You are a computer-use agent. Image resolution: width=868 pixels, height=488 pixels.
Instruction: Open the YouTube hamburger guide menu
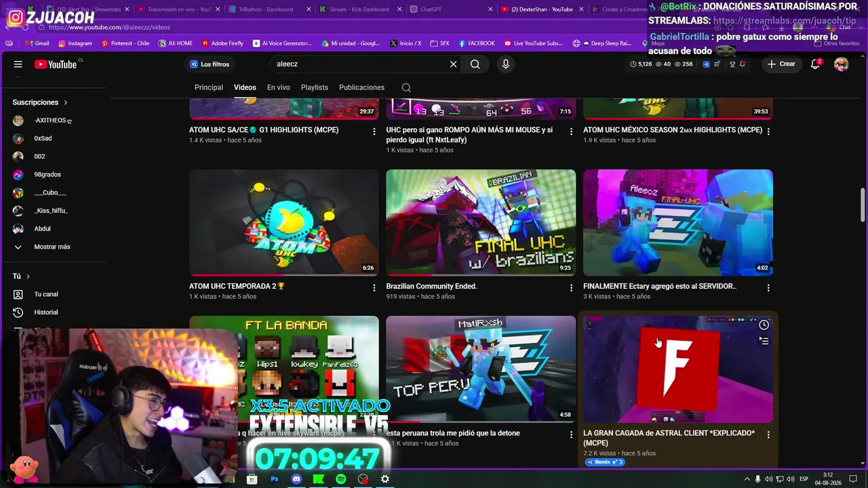click(18, 64)
